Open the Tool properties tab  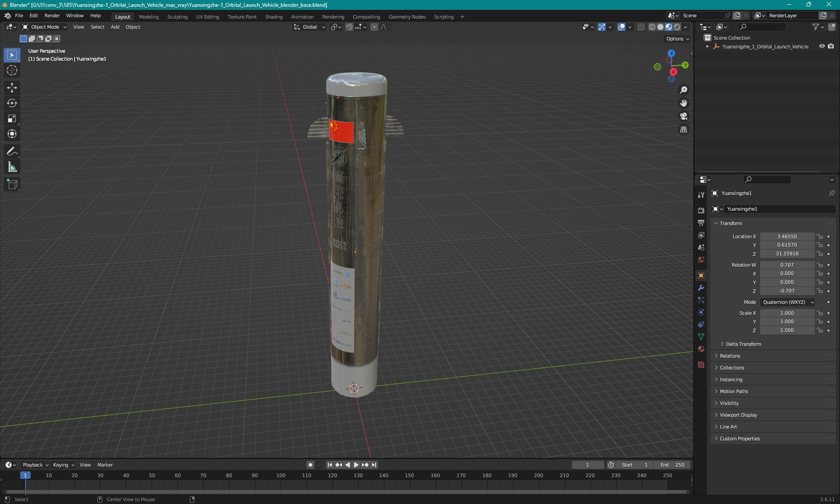coord(701,195)
